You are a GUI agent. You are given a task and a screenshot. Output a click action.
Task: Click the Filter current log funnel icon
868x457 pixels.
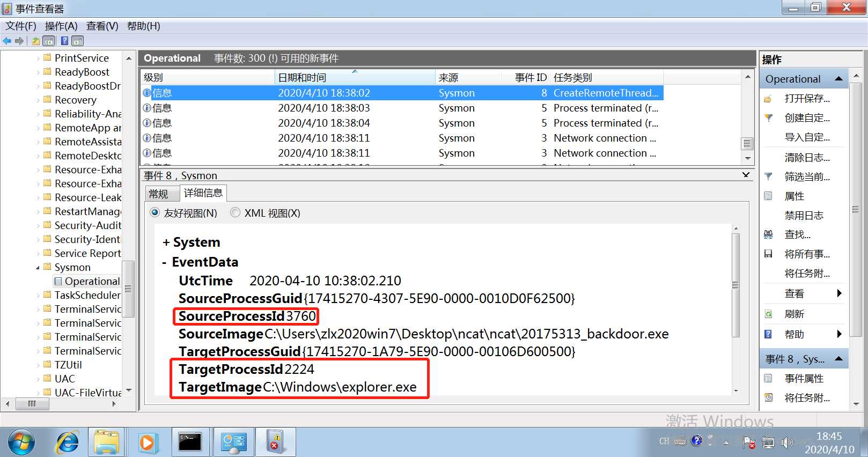pos(768,176)
